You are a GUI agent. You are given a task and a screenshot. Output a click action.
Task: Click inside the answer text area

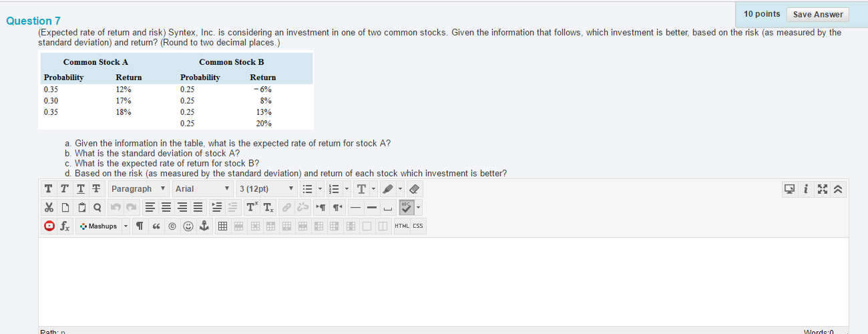[x=443, y=281]
